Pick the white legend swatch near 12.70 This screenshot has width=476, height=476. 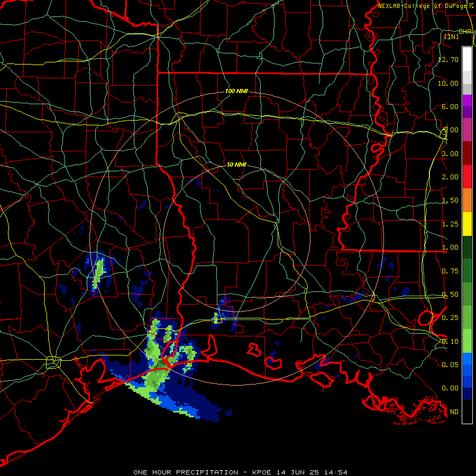point(467,59)
